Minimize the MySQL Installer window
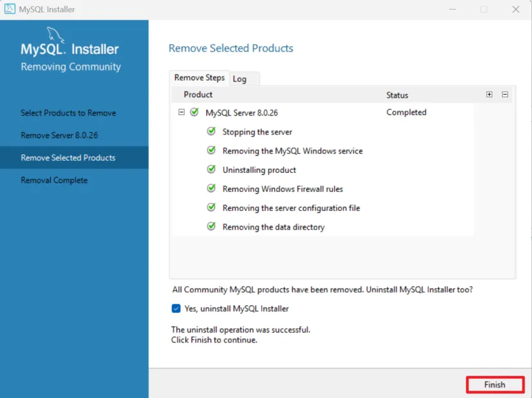 coord(452,9)
